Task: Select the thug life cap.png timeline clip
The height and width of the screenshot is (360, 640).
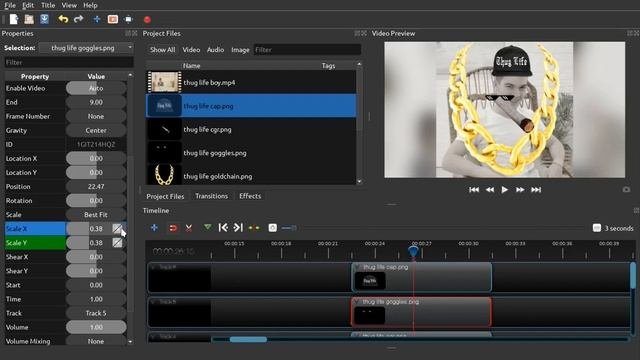Action: (421, 277)
